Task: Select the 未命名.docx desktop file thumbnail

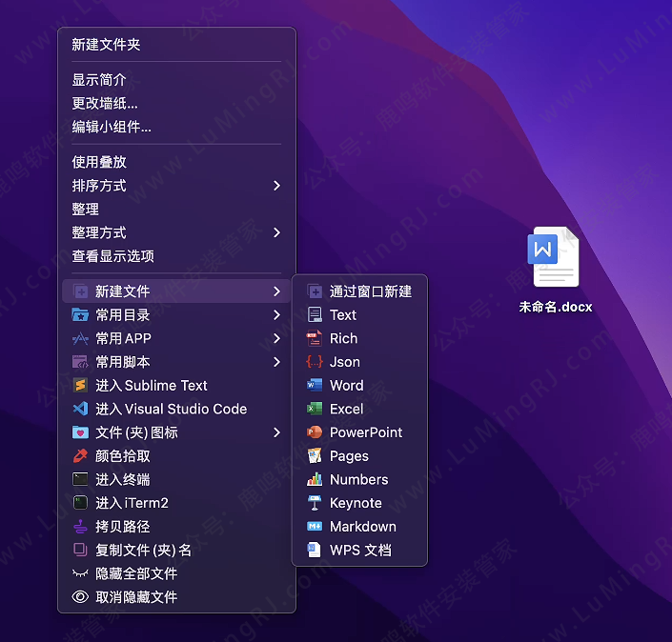Action: click(553, 257)
